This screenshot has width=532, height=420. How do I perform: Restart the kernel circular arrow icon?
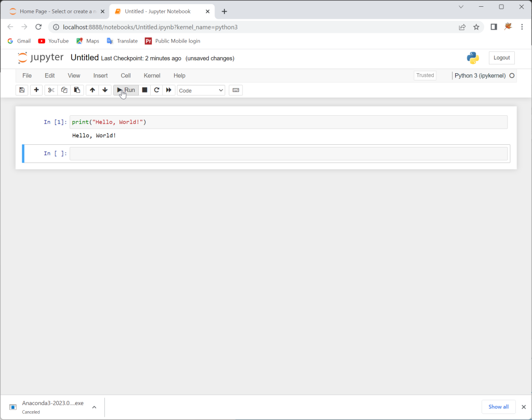pos(156,90)
